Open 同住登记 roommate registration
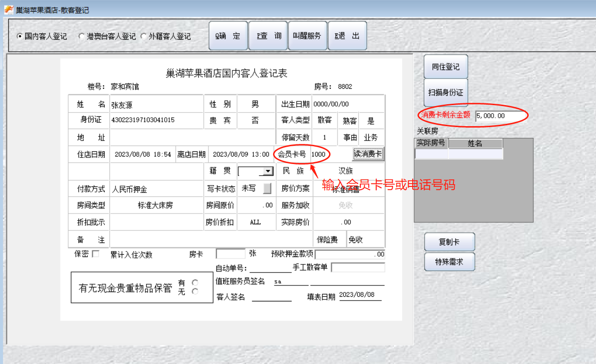 445,66
